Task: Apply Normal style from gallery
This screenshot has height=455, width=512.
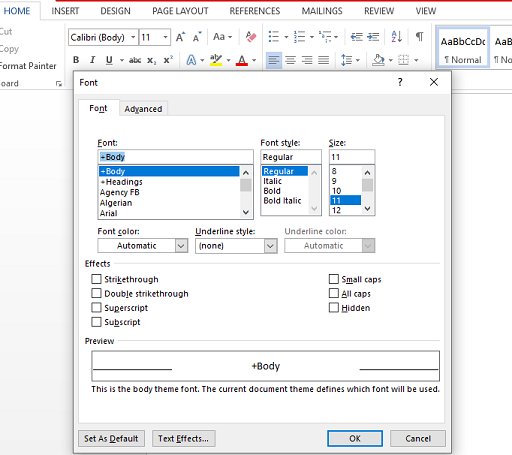Action: click(x=463, y=48)
